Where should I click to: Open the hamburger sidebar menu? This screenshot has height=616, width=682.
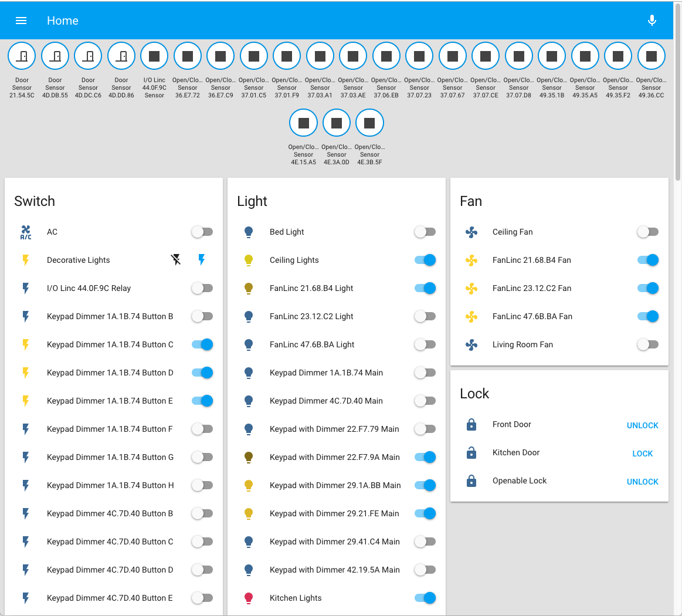tap(21, 21)
